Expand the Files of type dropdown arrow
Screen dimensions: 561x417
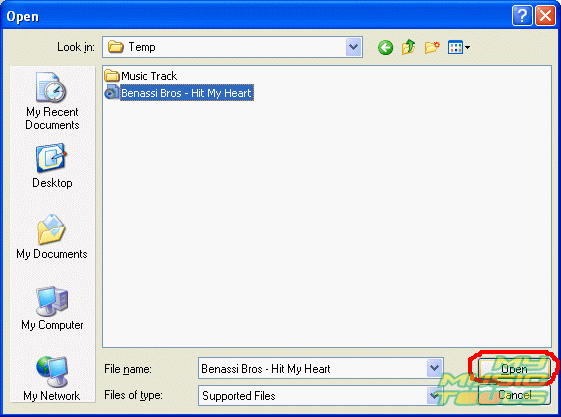coord(435,395)
